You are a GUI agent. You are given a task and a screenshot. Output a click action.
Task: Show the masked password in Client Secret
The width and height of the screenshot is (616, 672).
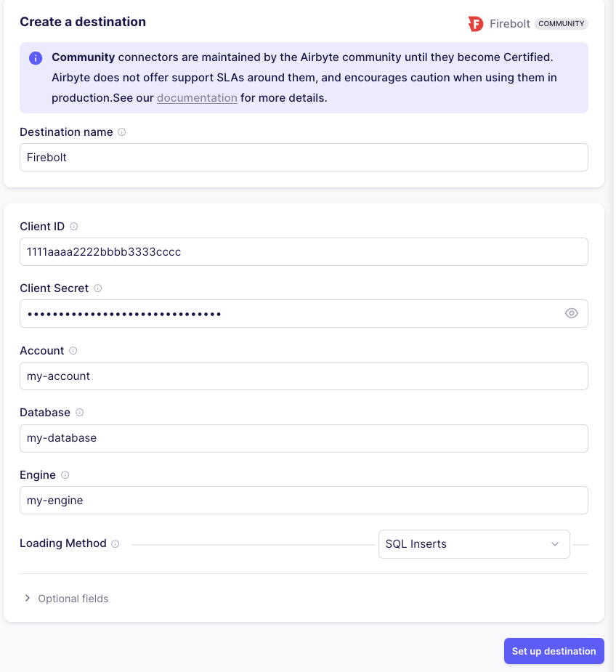pos(571,313)
